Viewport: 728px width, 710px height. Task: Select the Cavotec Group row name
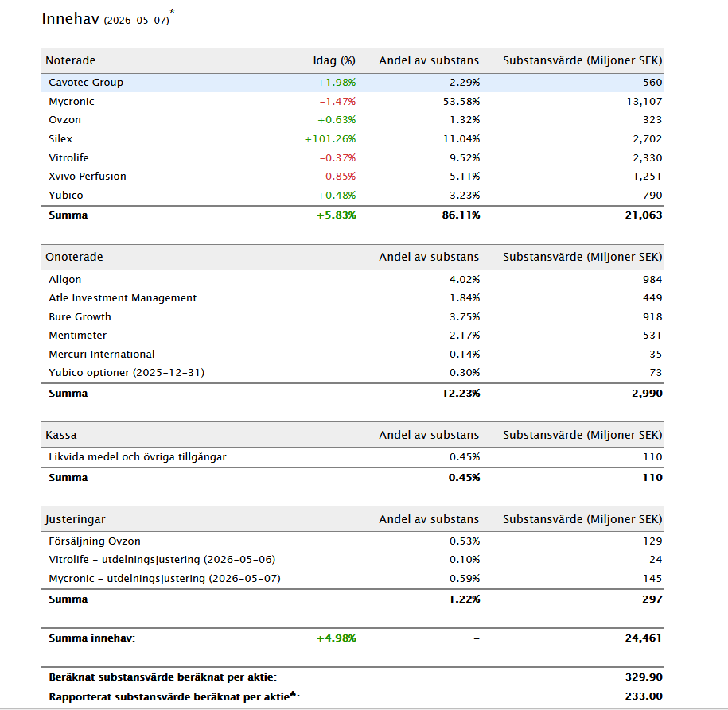(x=86, y=83)
